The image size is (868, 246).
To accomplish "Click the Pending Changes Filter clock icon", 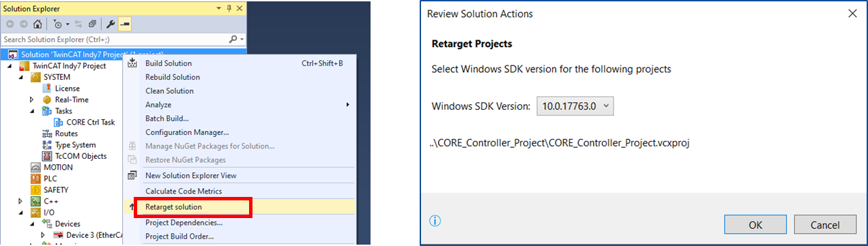I will [x=57, y=24].
